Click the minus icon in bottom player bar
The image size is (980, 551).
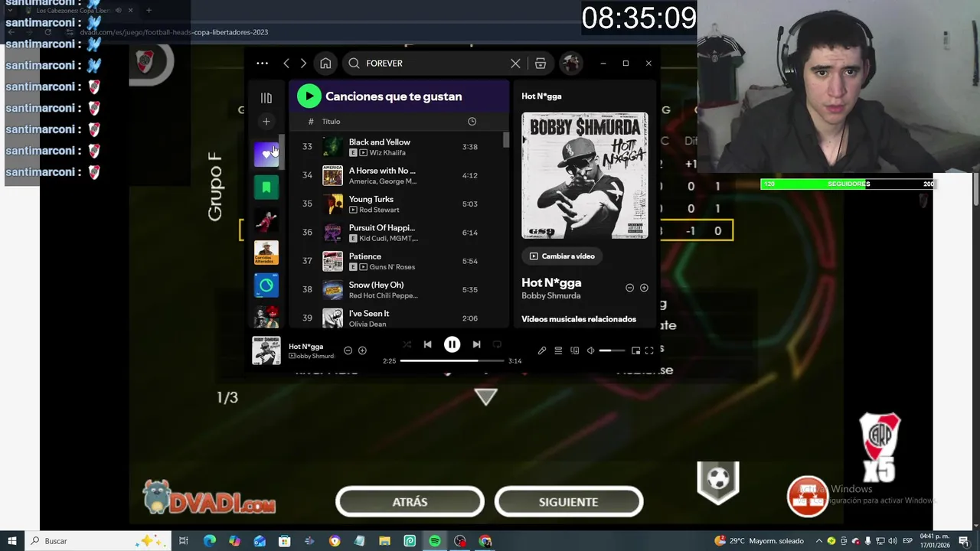(348, 350)
